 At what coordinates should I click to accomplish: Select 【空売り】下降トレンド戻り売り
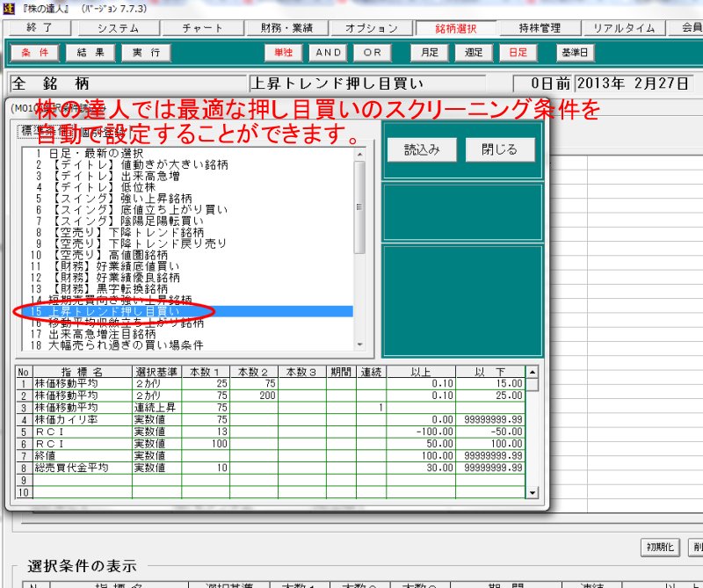tap(187, 243)
